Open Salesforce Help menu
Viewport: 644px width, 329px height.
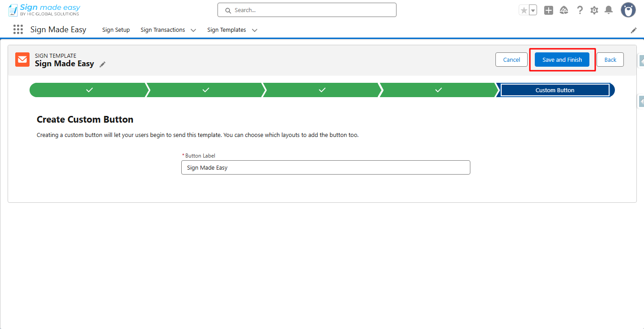pyautogui.click(x=580, y=9)
